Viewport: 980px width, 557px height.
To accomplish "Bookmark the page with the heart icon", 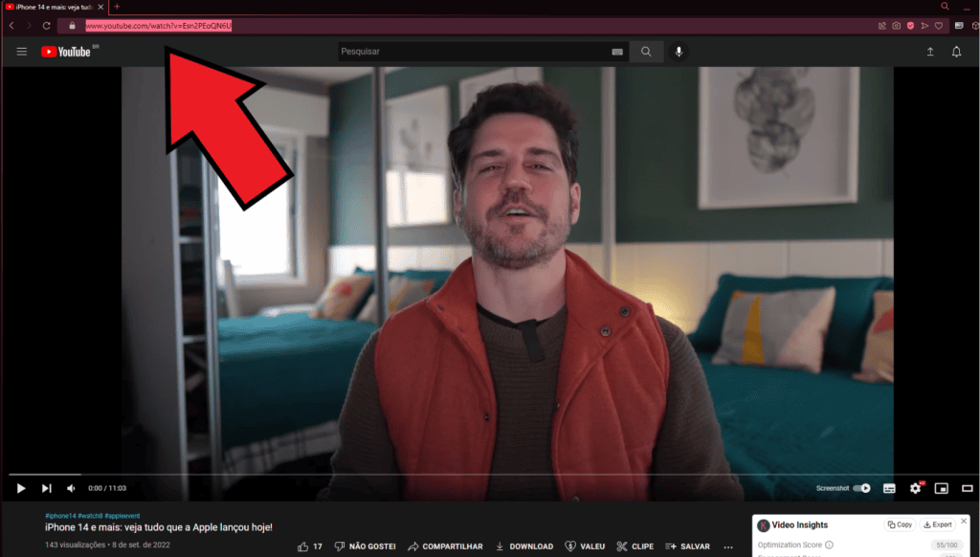I will 939,26.
